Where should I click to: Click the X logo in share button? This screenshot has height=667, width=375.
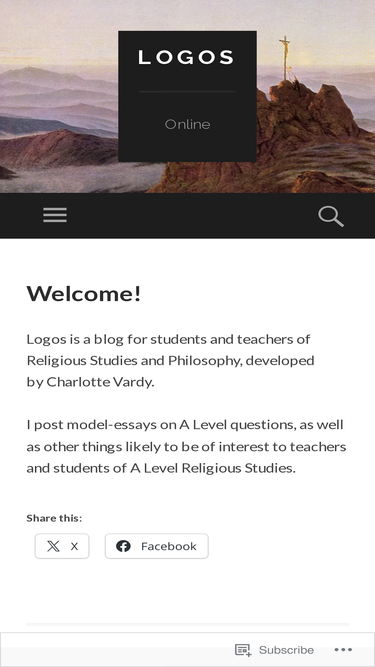tap(53, 546)
